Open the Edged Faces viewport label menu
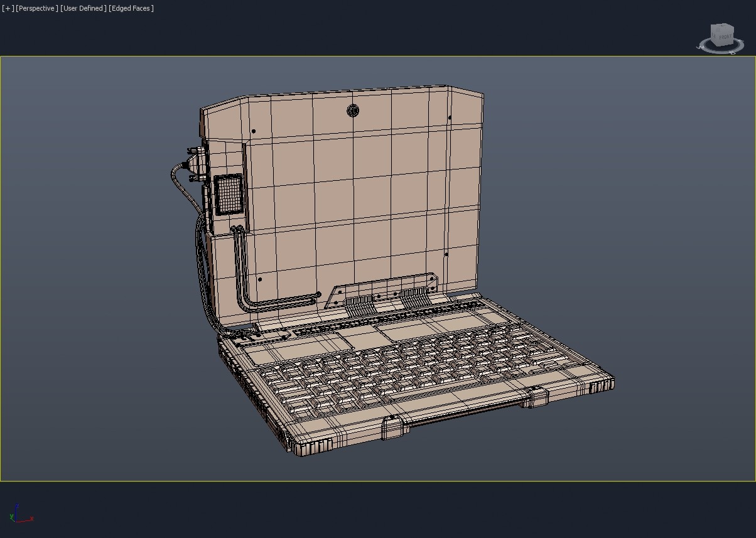This screenshot has height=538, width=756. tap(130, 8)
